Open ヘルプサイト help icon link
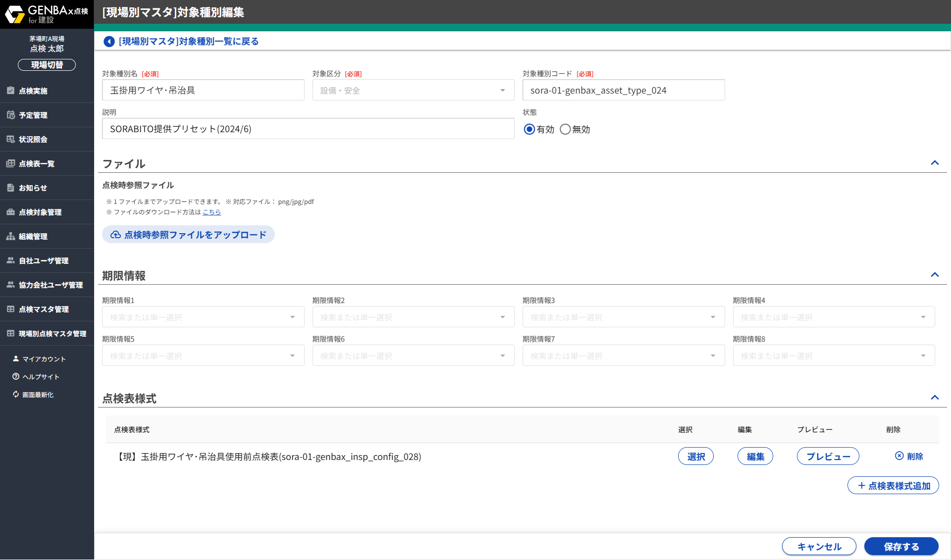Image resolution: width=951 pixels, height=560 pixels. click(16, 377)
